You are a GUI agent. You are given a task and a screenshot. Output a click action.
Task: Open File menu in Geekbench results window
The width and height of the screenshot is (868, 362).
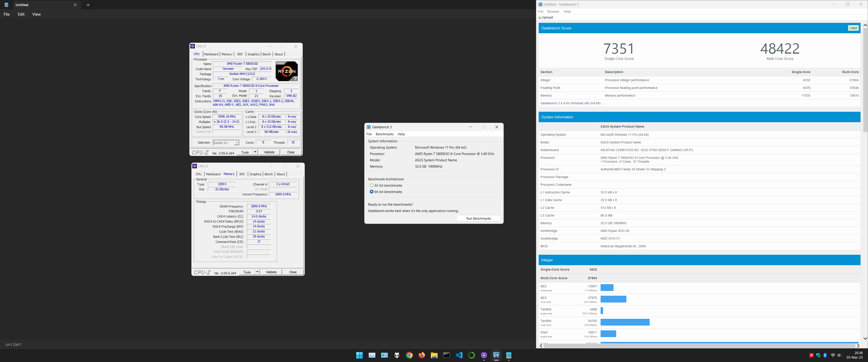pos(541,12)
